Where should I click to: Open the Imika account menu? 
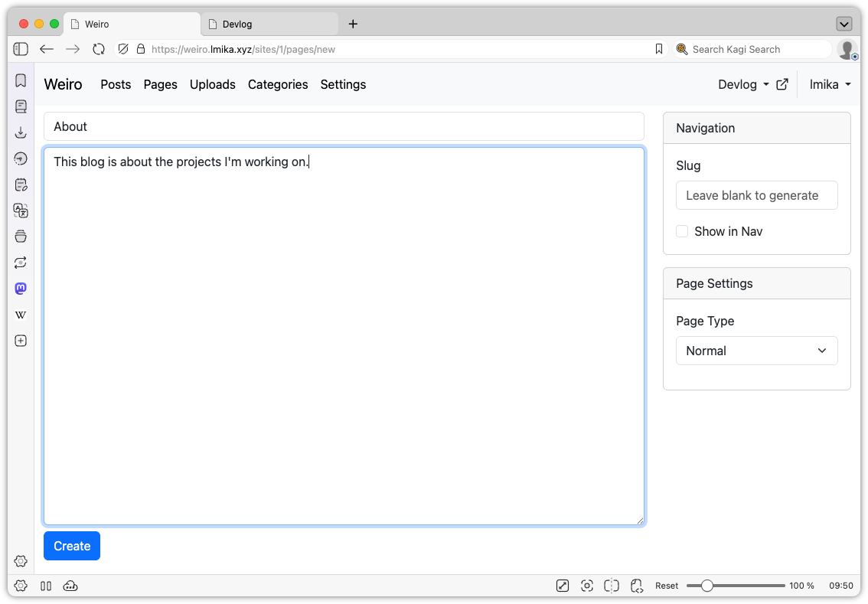tap(830, 84)
